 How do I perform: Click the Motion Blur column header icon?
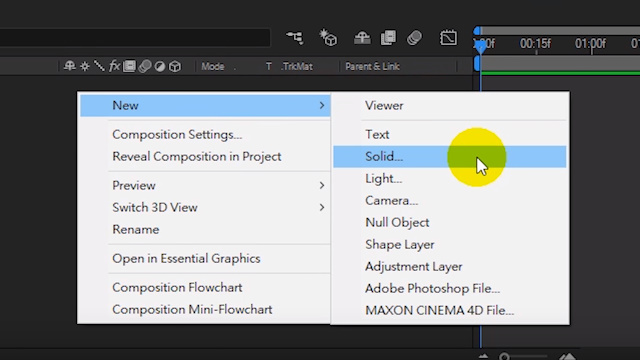coord(144,66)
